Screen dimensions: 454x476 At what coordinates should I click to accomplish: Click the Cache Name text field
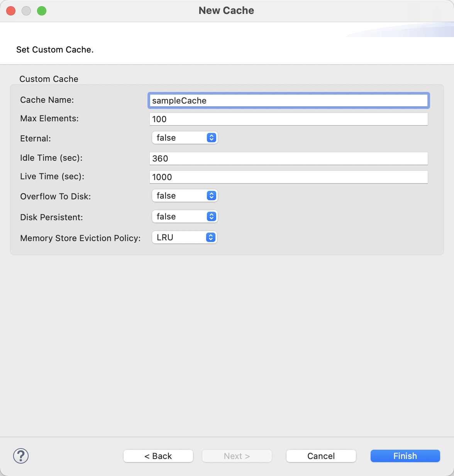tap(288, 100)
